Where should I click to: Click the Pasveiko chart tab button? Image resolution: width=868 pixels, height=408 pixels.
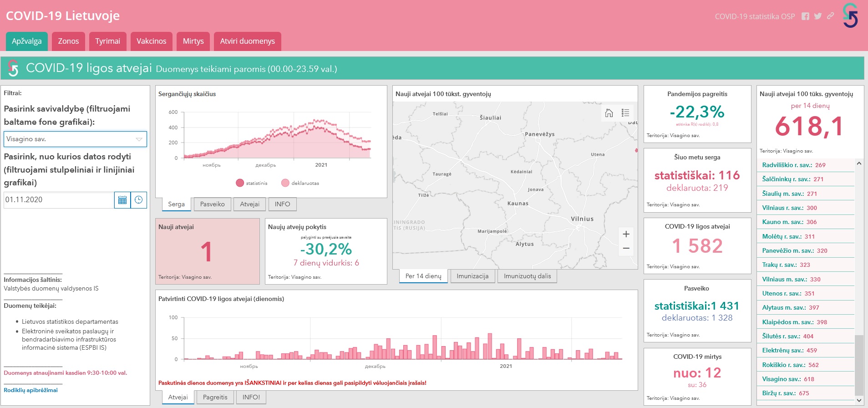click(x=212, y=204)
